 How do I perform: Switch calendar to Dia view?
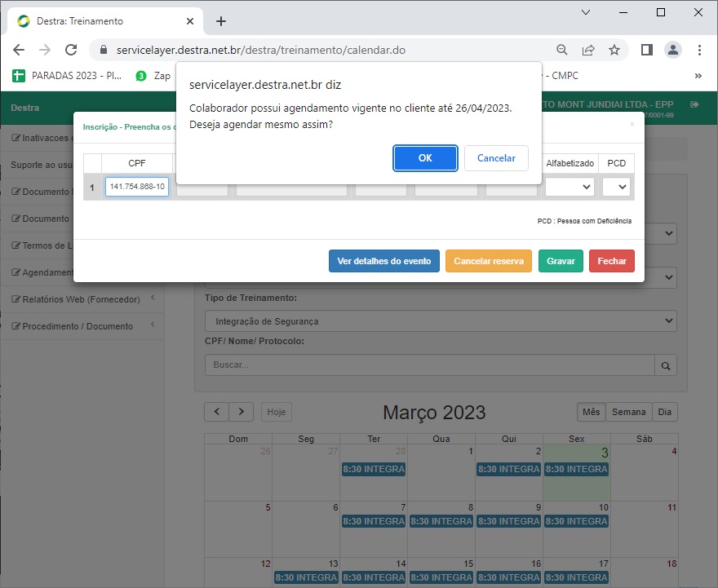click(x=665, y=412)
